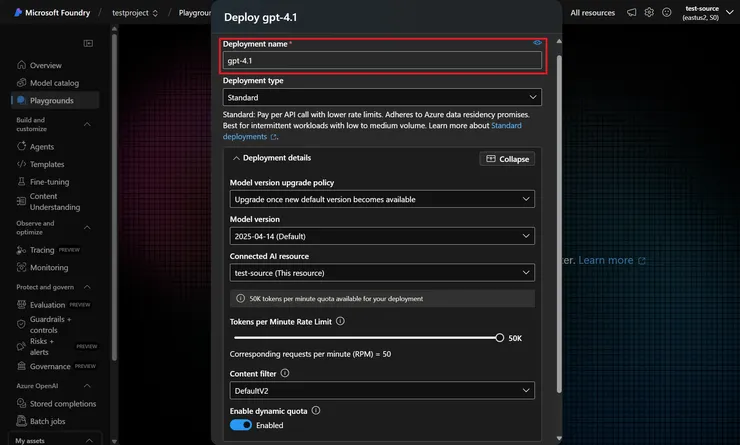This screenshot has height=445, width=740.
Task: Open settings gear icon in header
Action: pyautogui.click(x=649, y=13)
